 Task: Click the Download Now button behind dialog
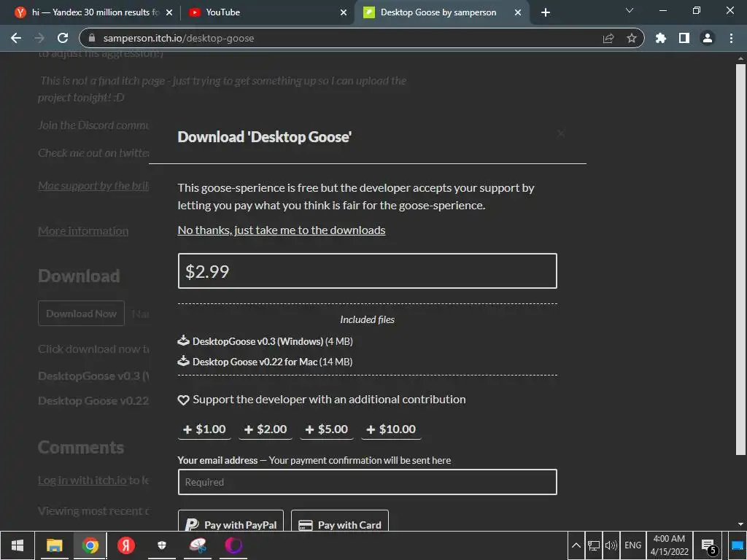click(81, 314)
